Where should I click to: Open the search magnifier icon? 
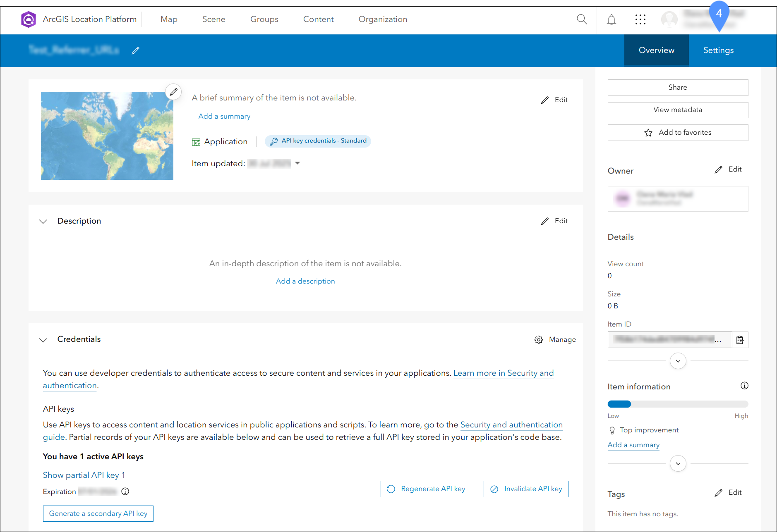582,19
